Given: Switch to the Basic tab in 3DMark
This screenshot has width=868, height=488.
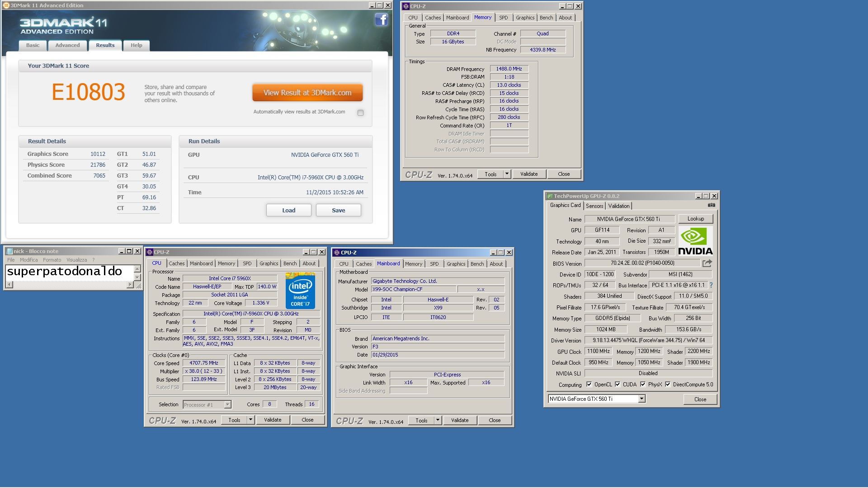Looking at the screenshot, I should 33,45.
